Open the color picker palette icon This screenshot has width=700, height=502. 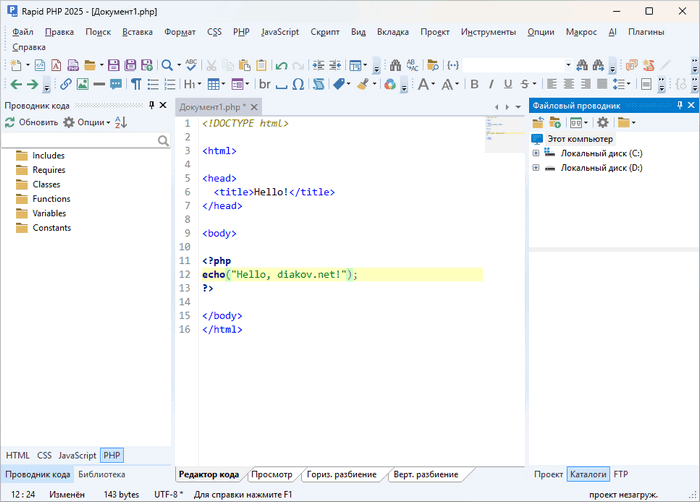click(x=390, y=84)
